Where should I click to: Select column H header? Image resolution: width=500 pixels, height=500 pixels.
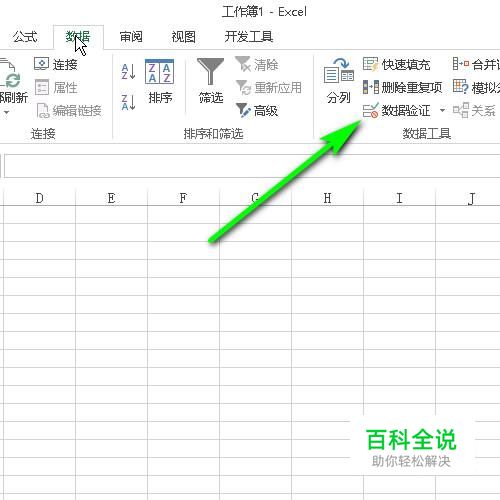pos(327,198)
